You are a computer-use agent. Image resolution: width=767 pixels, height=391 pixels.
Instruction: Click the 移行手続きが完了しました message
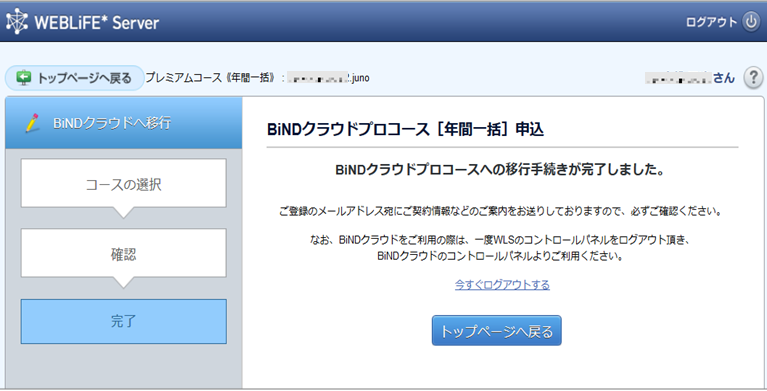500,170
